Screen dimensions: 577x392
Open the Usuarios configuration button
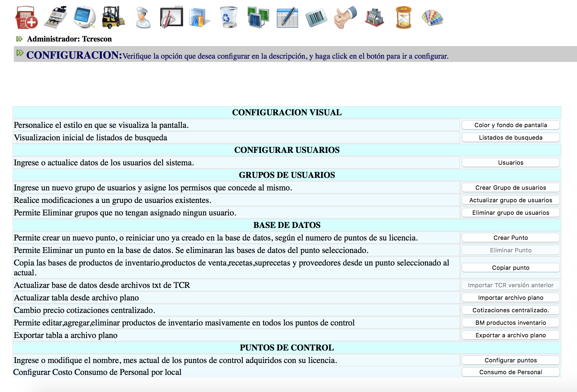(x=510, y=163)
